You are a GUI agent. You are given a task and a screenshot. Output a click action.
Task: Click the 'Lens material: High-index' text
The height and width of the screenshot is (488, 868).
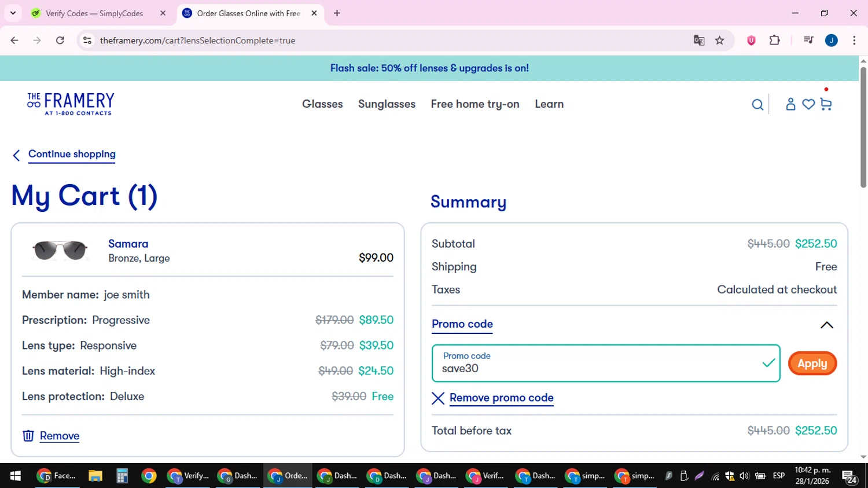(x=89, y=371)
